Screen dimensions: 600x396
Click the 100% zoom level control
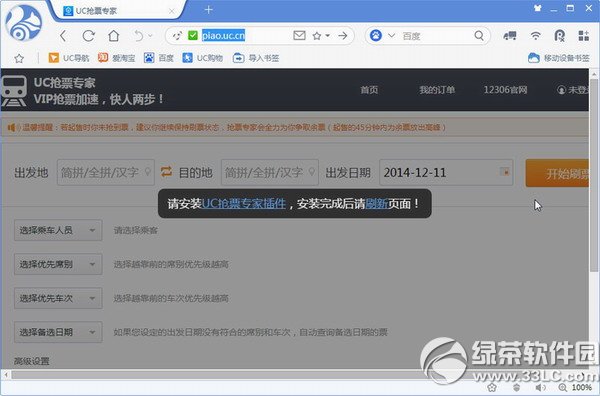click(576, 388)
